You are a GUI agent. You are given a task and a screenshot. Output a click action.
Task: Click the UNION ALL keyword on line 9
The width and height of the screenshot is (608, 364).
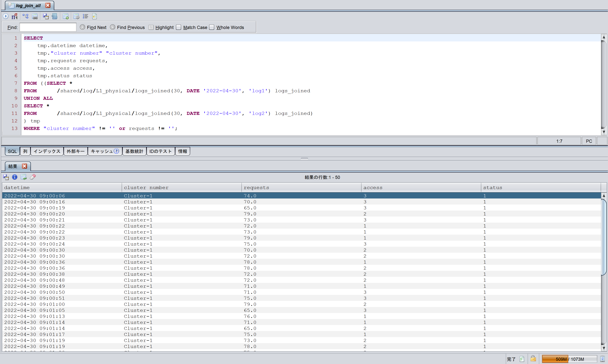[38, 98]
